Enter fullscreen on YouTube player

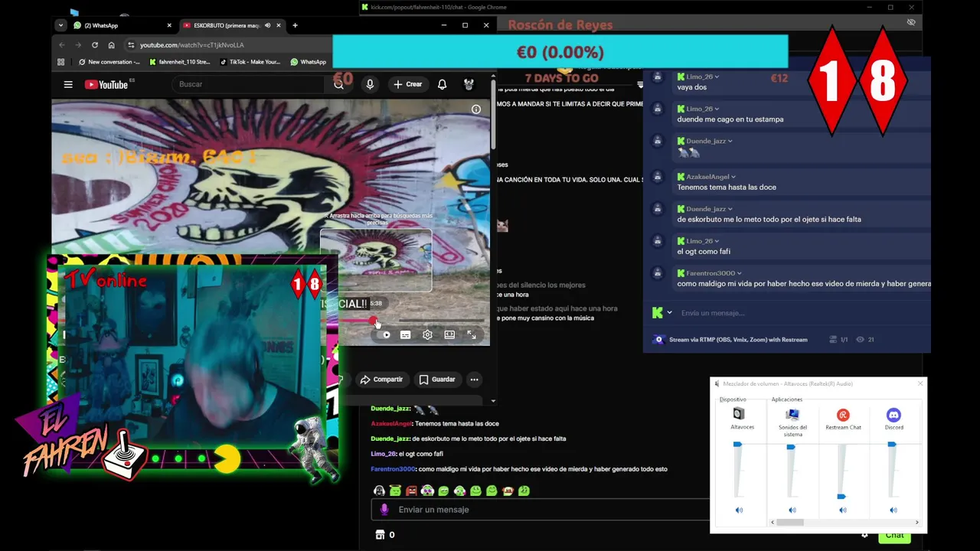[x=471, y=334]
